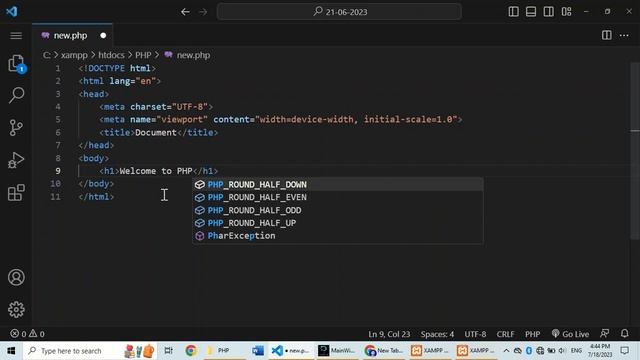Click the Ln 9, Col 23 status
This screenshot has width=640, height=360.
click(389, 334)
